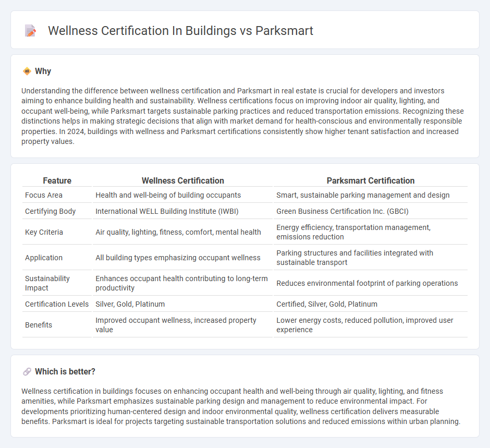
Task: Click cell 'Improved occupant wellness, increased property value'
Action: point(176,325)
